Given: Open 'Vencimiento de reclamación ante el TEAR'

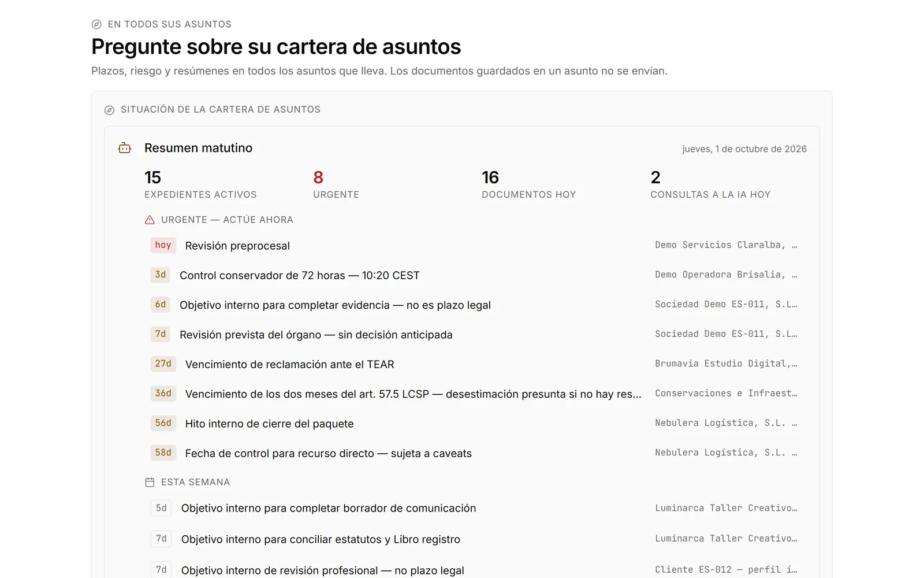Looking at the screenshot, I should point(289,364).
